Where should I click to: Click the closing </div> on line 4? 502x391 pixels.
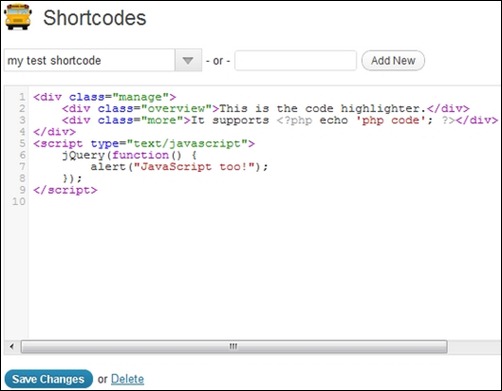pos(55,132)
